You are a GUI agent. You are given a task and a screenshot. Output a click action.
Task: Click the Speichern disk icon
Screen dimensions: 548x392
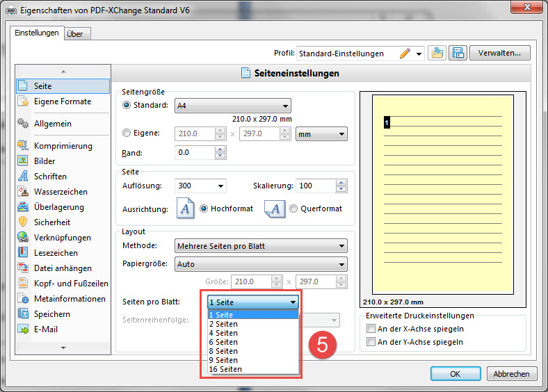pyautogui.click(x=23, y=313)
